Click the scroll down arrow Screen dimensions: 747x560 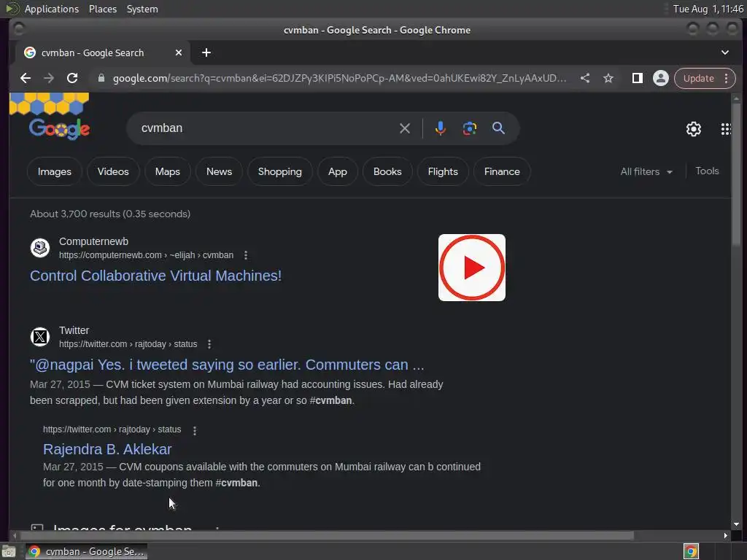(x=737, y=524)
